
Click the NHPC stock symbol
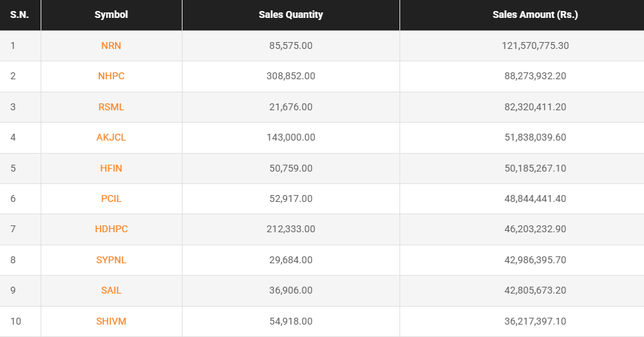coord(111,76)
